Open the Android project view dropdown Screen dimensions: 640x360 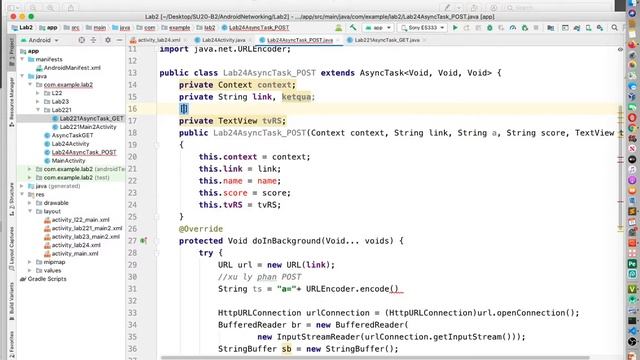40,40
